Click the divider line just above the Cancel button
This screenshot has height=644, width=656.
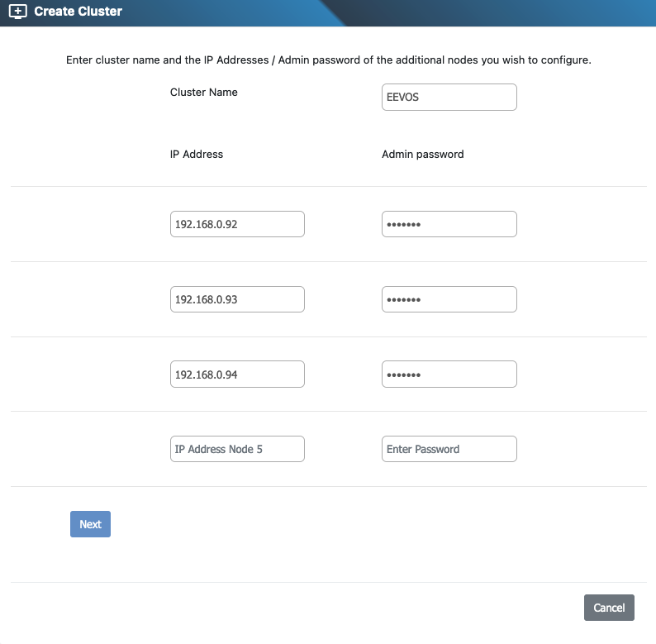pyautogui.click(x=328, y=582)
